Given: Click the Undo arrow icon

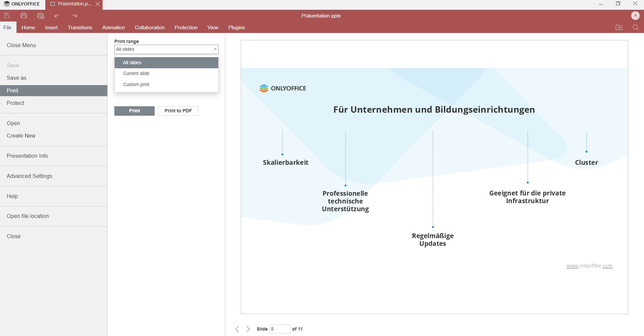Looking at the screenshot, I should [x=57, y=15].
